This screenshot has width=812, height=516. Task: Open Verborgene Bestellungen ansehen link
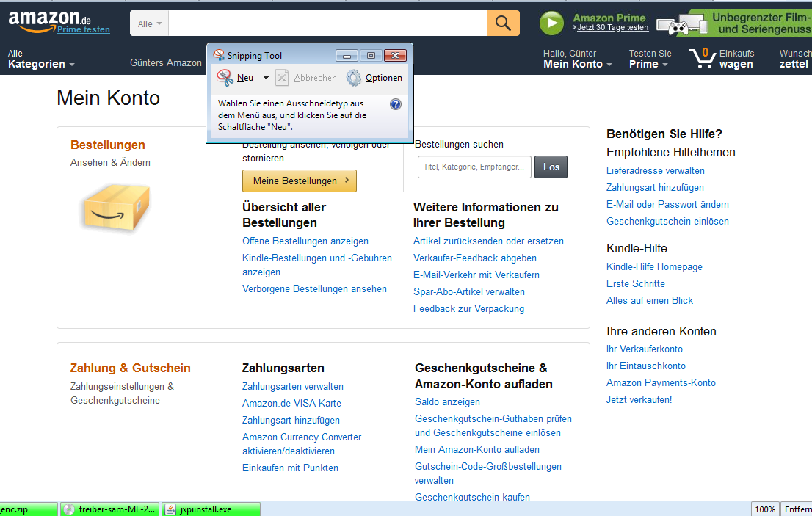tap(314, 288)
